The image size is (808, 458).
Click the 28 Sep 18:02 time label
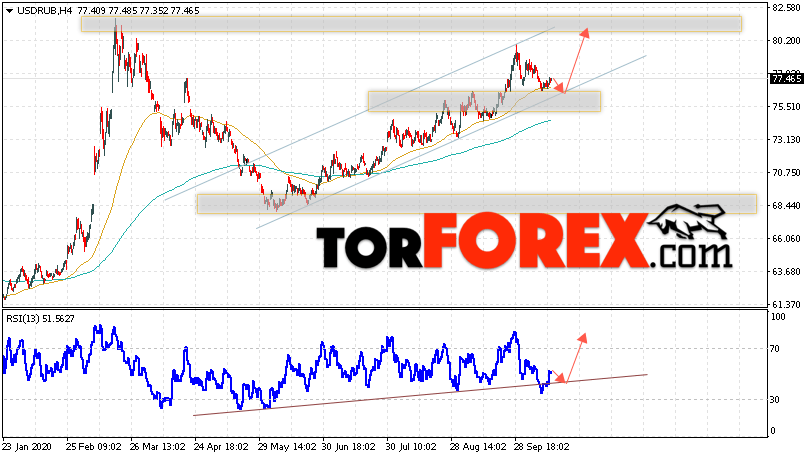pos(542,447)
